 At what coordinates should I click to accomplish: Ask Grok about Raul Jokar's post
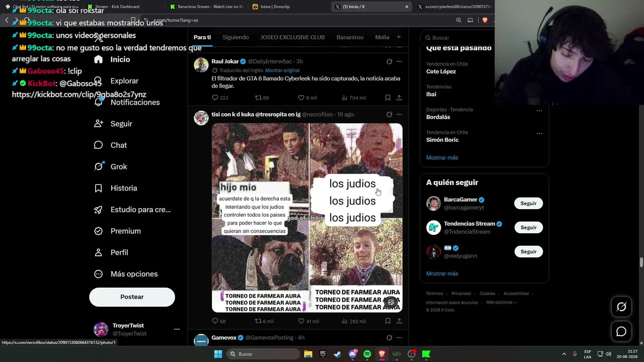coord(389,61)
